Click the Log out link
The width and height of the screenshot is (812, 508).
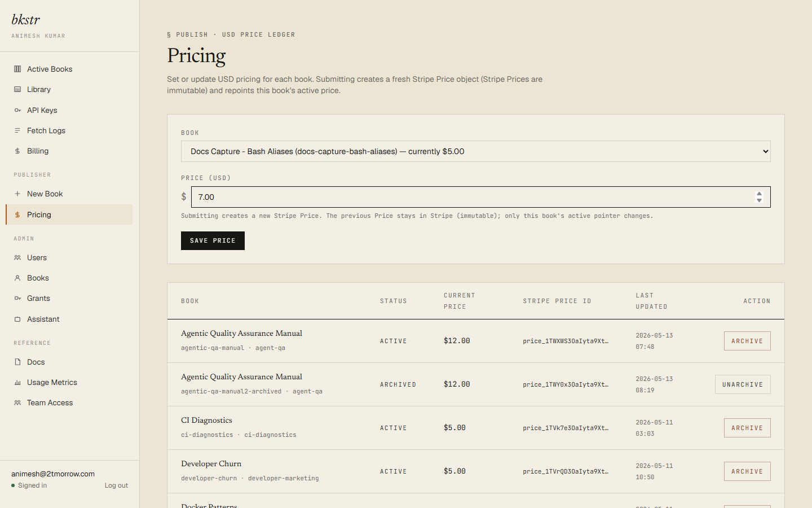click(x=116, y=485)
